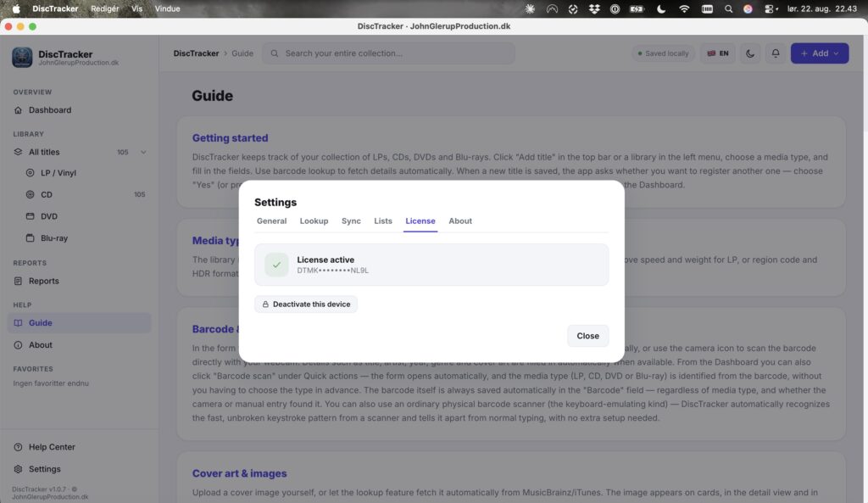Click the Guide book icon
The image size is (868, 503).
point(19,322)
